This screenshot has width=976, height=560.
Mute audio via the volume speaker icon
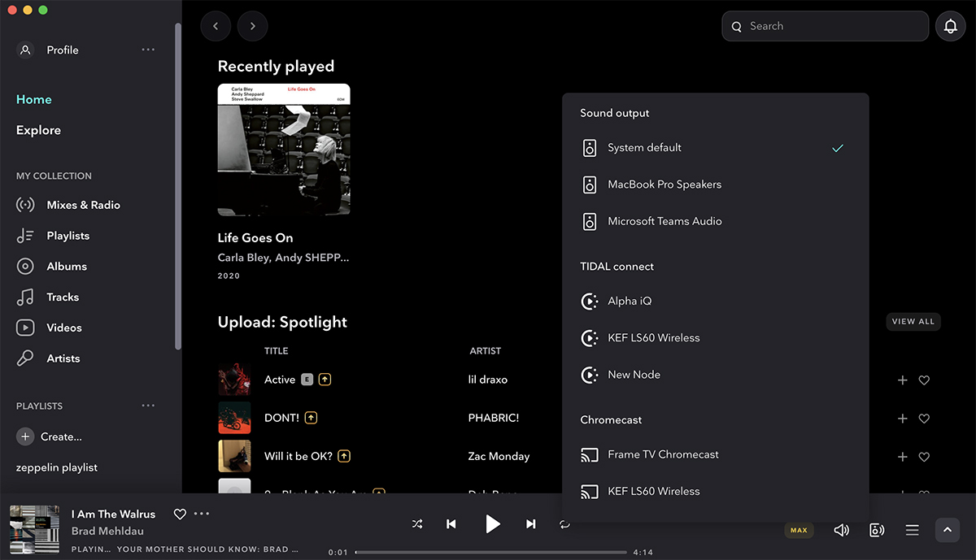coord(841,529)
